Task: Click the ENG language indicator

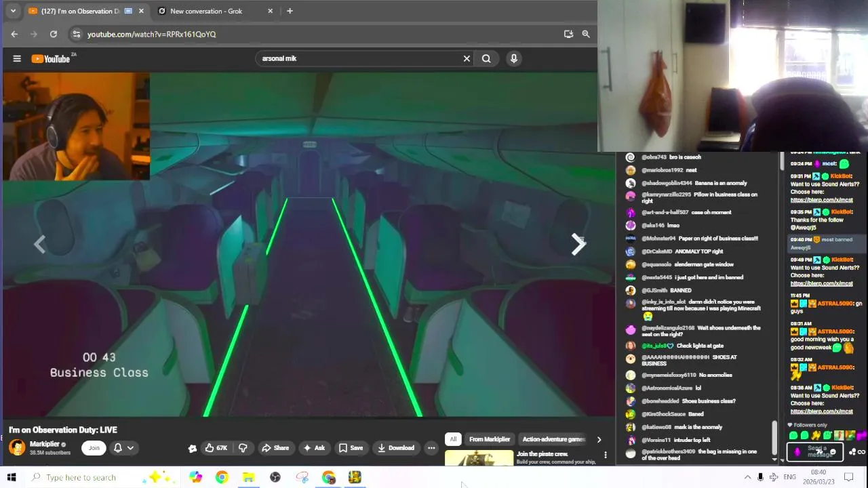Action: click(789, 477)
